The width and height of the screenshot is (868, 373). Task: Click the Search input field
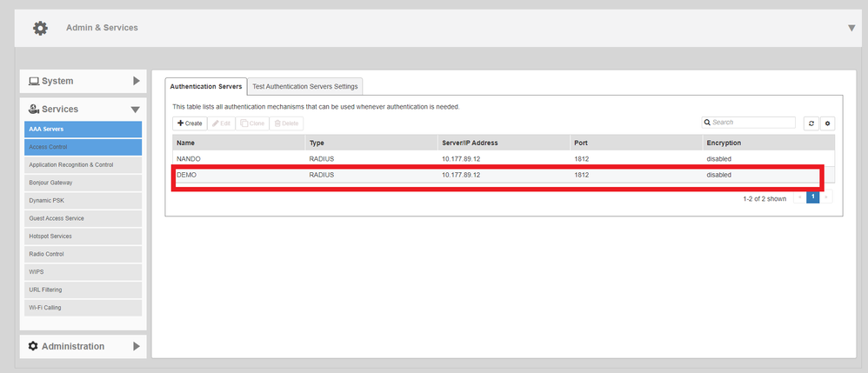pos(752,123)
